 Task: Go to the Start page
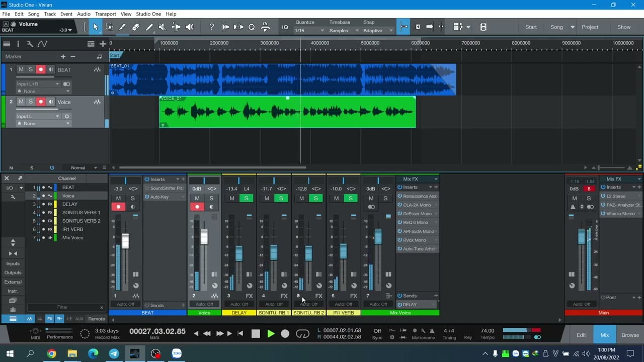pyautogui.click(x=531, y=27)
